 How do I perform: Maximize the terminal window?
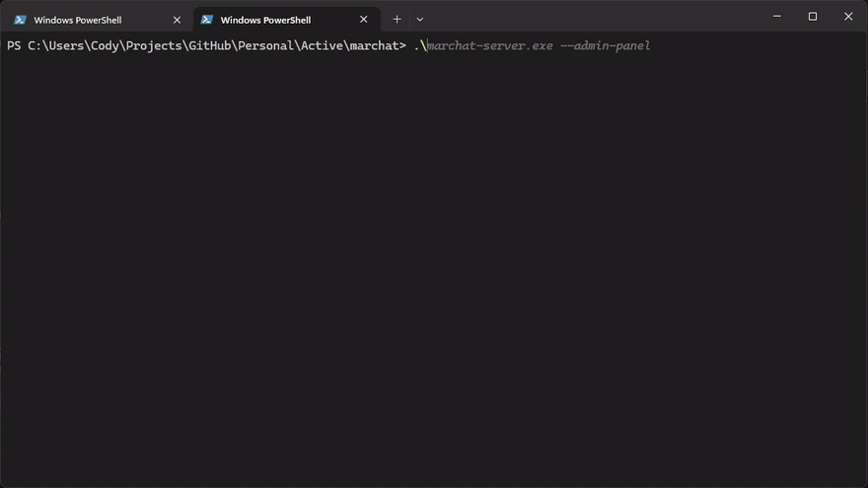coord(812,17)
